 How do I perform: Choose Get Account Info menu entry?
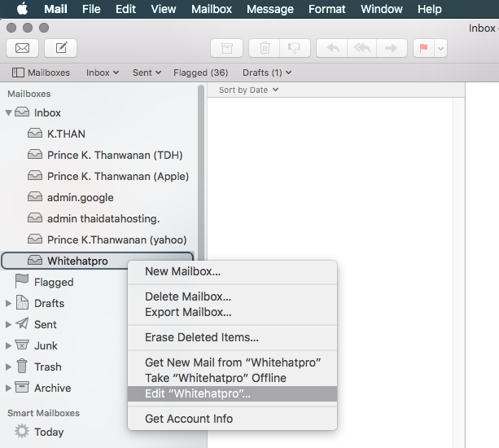point(232,419)
